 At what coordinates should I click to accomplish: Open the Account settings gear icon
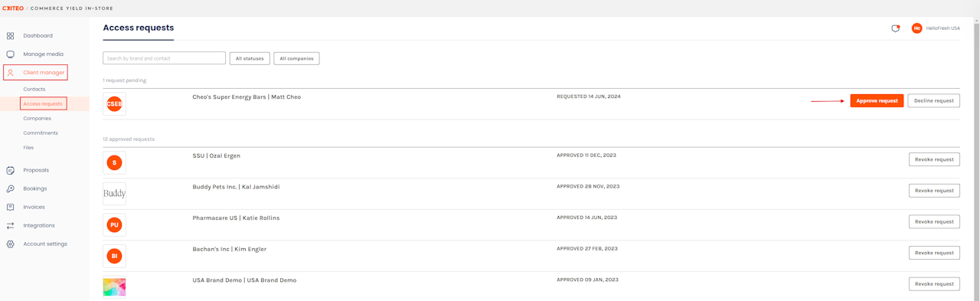pyautogui.click(x=10, y=244)
